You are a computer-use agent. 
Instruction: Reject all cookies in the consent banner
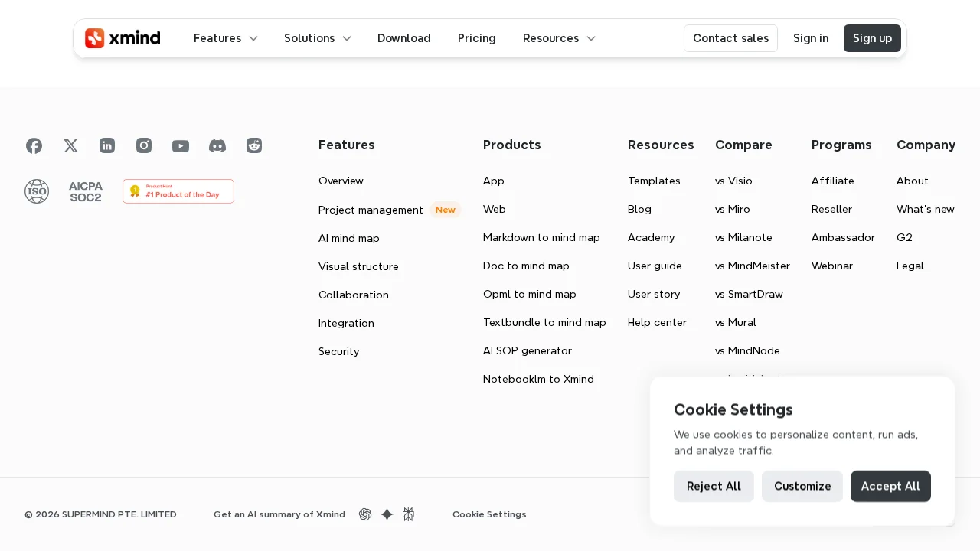(x=714, y=486)
